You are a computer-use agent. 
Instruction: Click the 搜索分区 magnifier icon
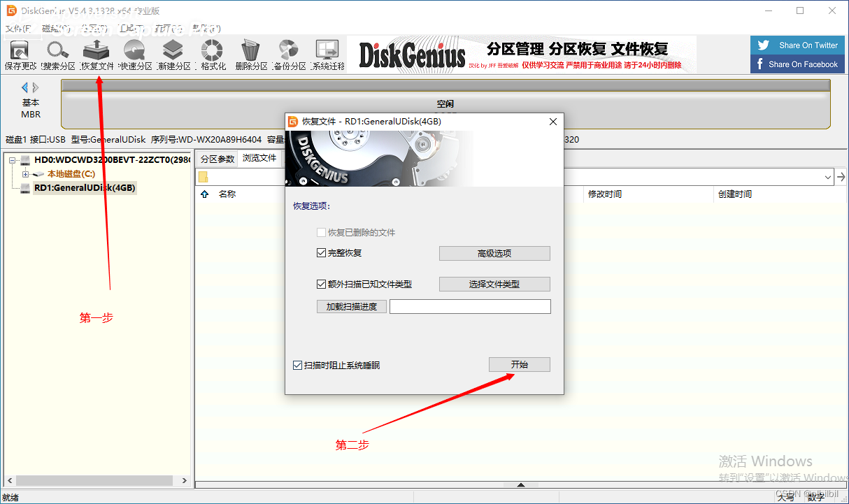coord(58,55)
